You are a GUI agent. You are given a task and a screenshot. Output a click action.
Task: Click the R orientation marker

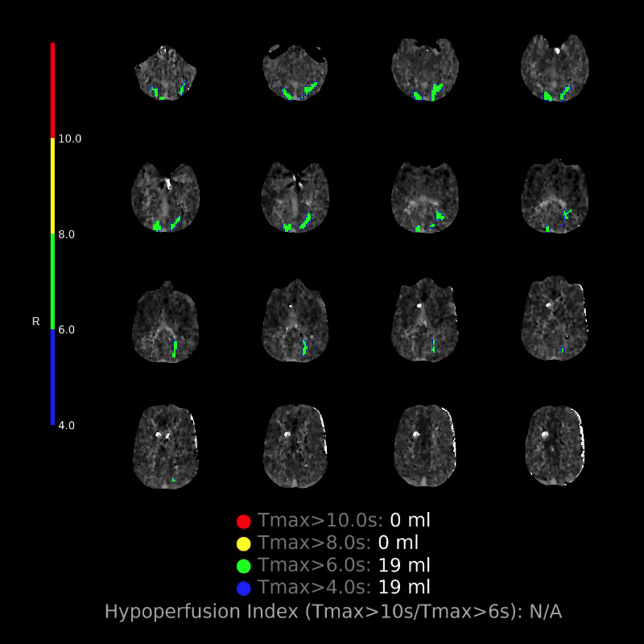pyautogui.click(x=35, y=321)
